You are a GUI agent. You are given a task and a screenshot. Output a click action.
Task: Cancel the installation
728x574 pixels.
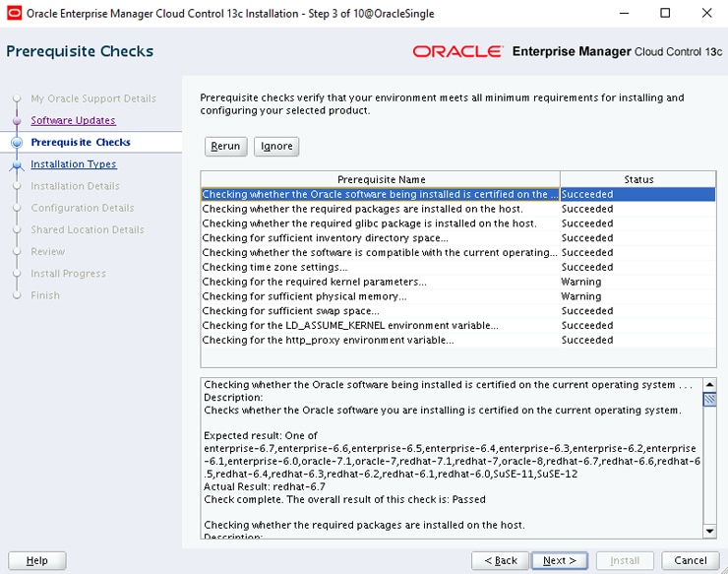pyautogui.click(x=691, y=560)
